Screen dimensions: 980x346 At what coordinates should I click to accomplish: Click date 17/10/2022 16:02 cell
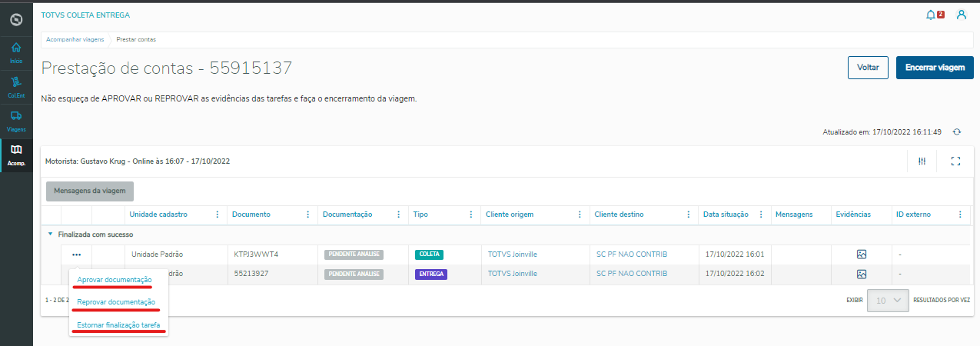[733, 274]
